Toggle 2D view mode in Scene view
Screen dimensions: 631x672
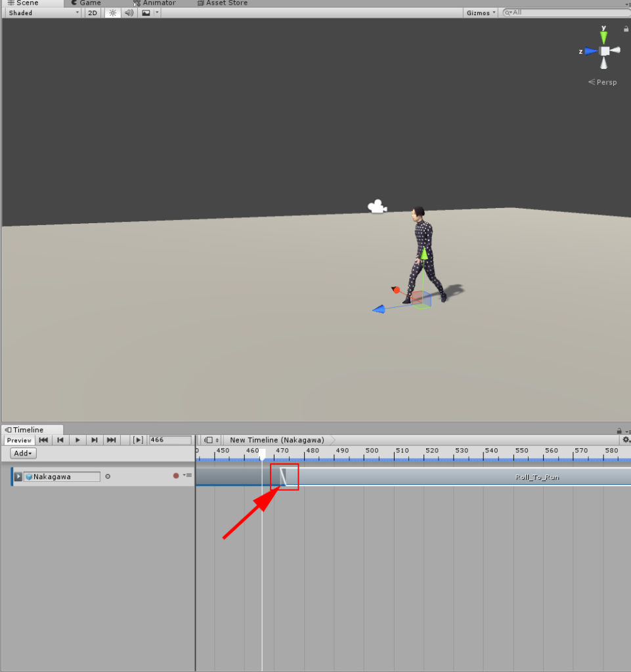tap(92, 12)
